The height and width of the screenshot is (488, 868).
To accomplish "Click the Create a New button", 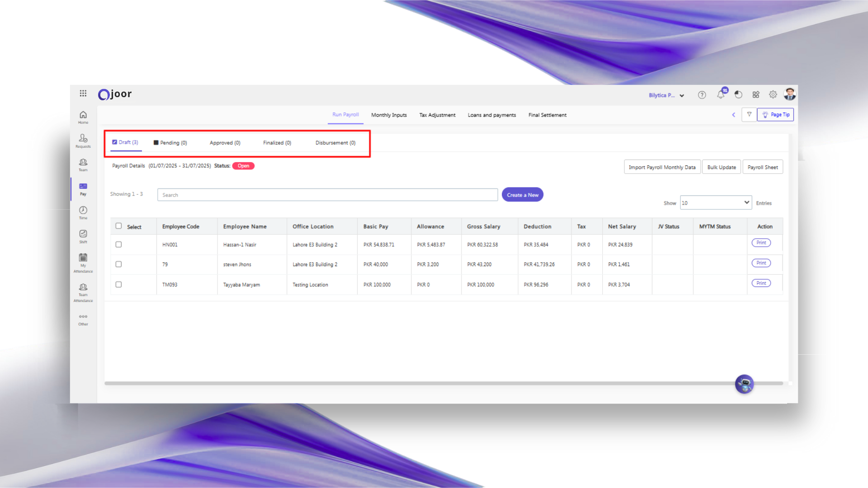I will 522,195.
